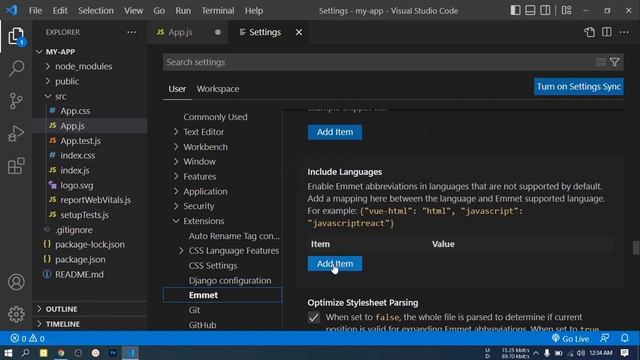Open the Explorer view in activity bar

[x=16, y=36]
